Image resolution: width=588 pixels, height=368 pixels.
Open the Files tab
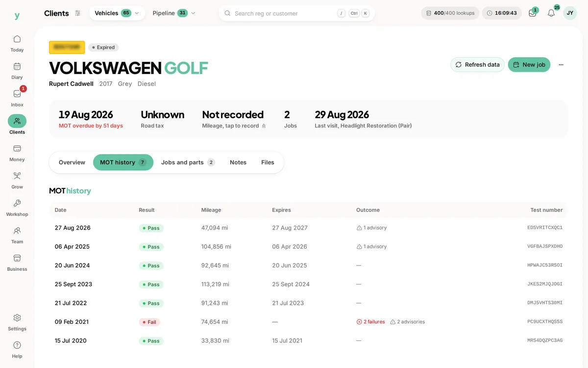(268, 162)
